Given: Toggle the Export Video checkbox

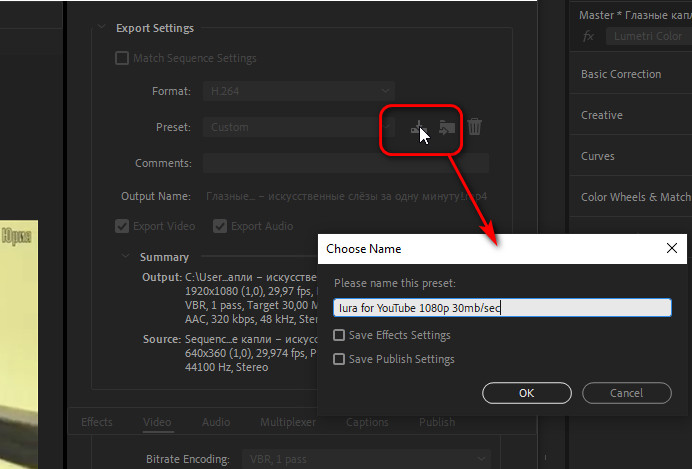Looking at the screenshot, I should (122, 226).
